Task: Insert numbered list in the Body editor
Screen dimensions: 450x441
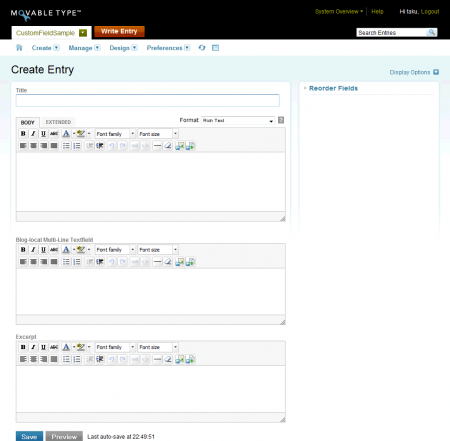Action: click(x=77, y=146)
